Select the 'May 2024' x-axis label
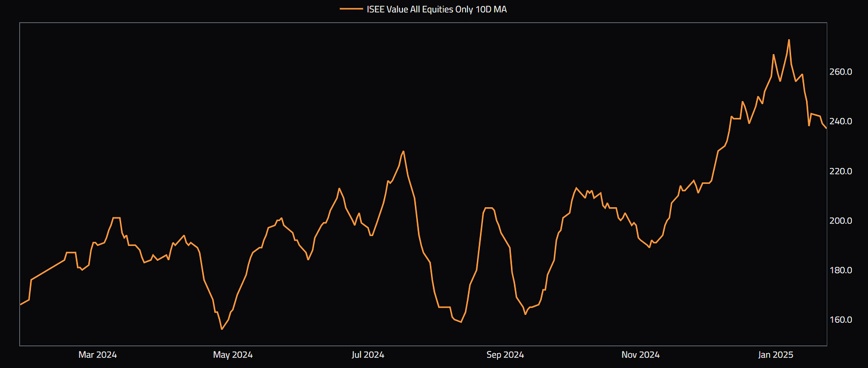868x368 pixels. point(233,355)
